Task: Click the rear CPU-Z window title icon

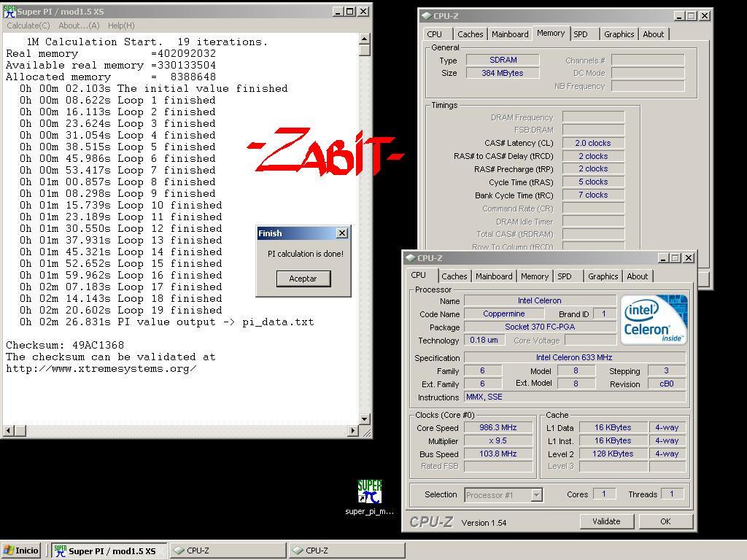Action: click(426, 16)
